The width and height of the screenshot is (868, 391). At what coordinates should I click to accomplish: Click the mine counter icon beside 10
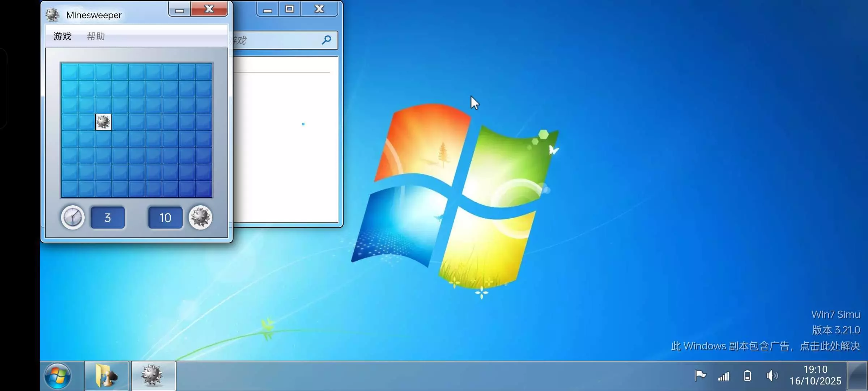(x=200, y=217)
